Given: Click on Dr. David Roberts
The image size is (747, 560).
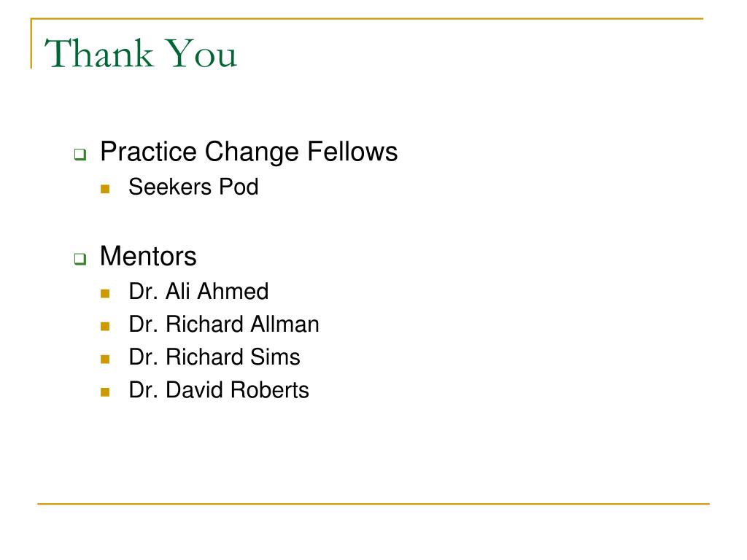Looking at the screenshot, I should (x=219, y=390).
